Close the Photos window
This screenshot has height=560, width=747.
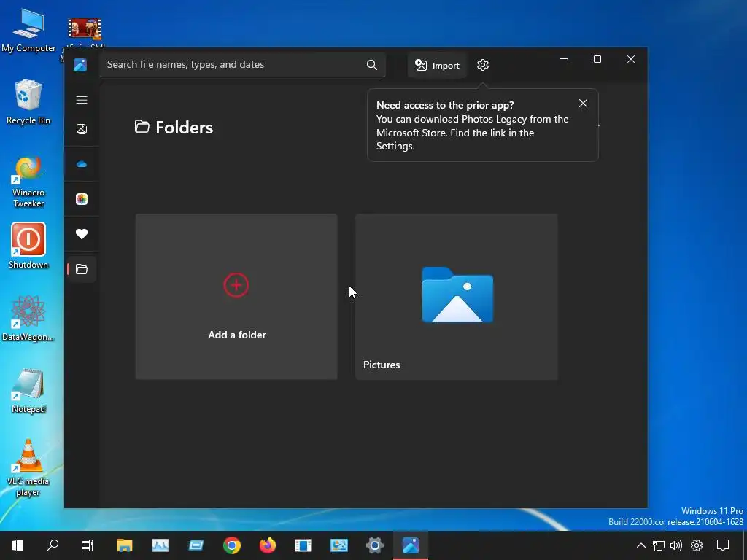point(631,59)
